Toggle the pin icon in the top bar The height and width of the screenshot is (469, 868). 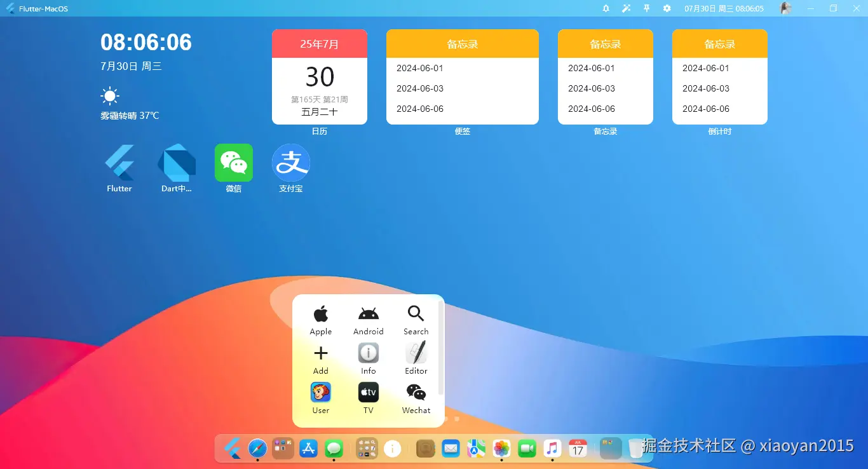647,8
